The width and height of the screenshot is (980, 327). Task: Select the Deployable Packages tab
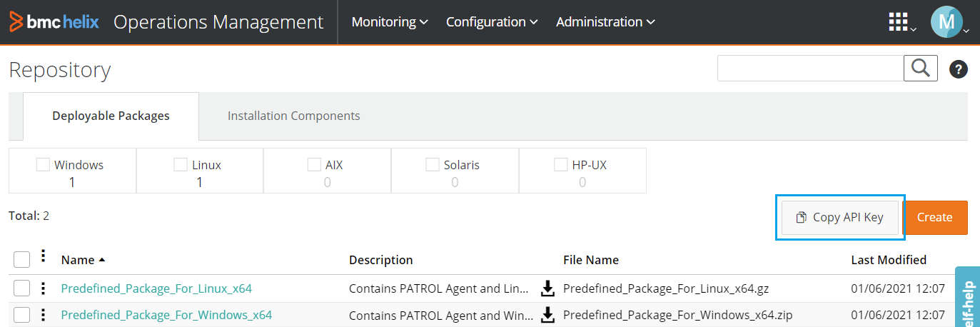click(x=111, y=116)
